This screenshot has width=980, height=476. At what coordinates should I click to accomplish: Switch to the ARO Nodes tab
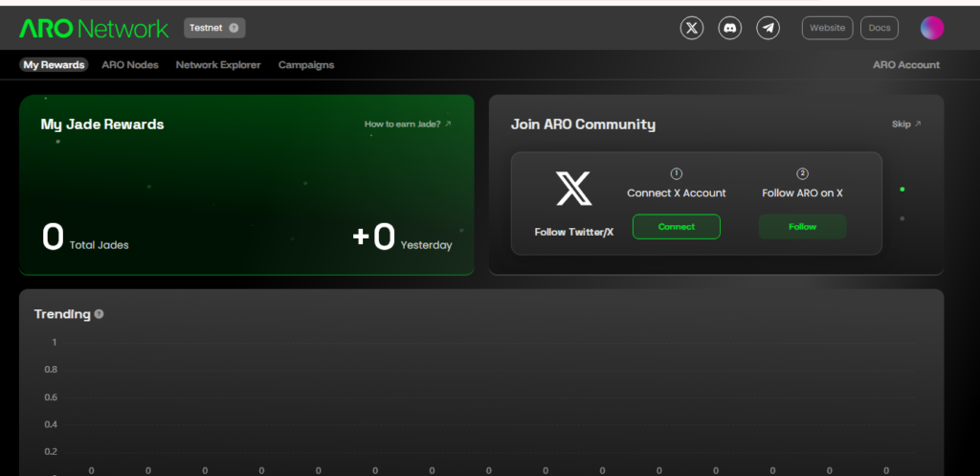pyautogui.click(x=130, y=65)
